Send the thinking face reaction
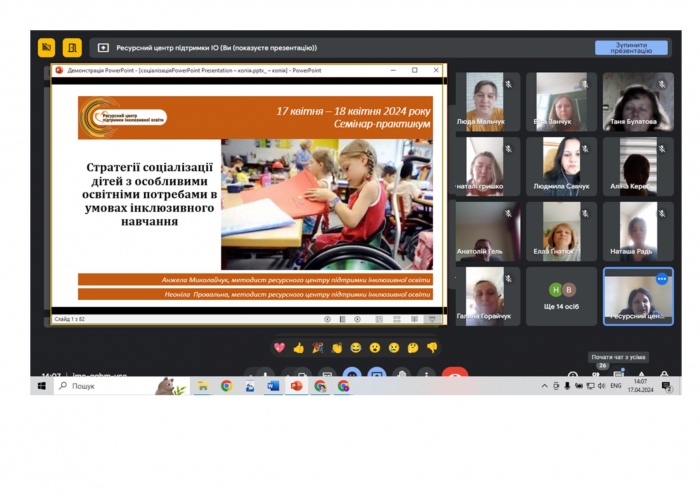This screenshot has width=700, height=494. coord(413,348)
